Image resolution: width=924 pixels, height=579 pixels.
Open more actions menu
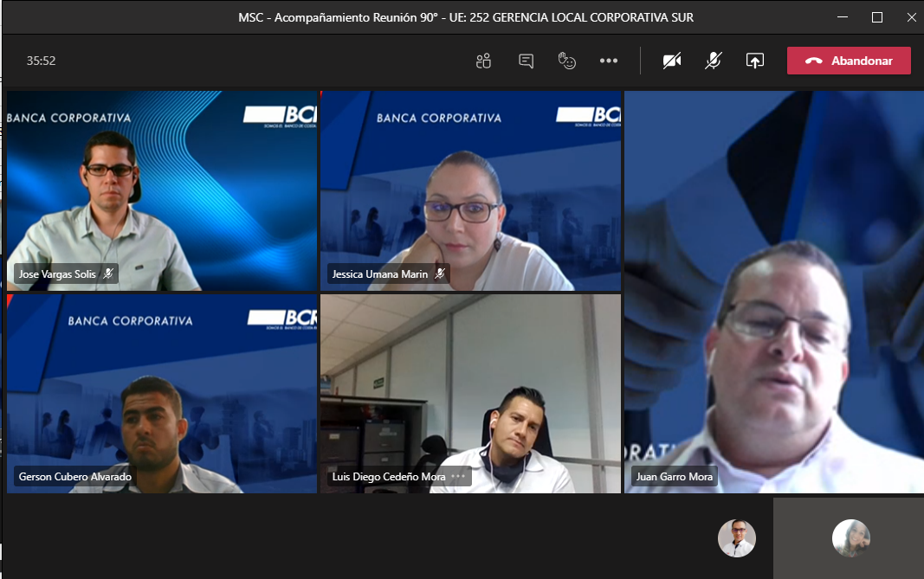pyautogui.click(x=608, y=61)
